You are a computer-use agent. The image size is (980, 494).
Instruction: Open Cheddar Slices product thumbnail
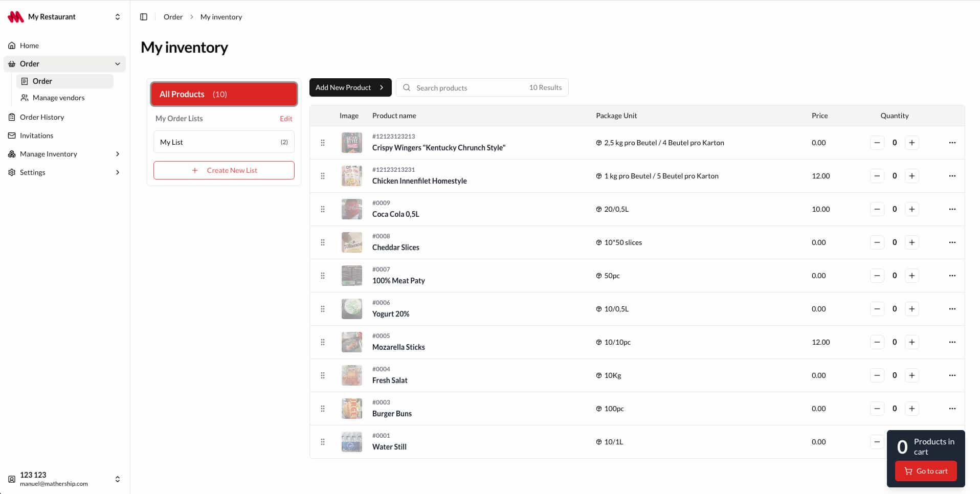[352, 242]
